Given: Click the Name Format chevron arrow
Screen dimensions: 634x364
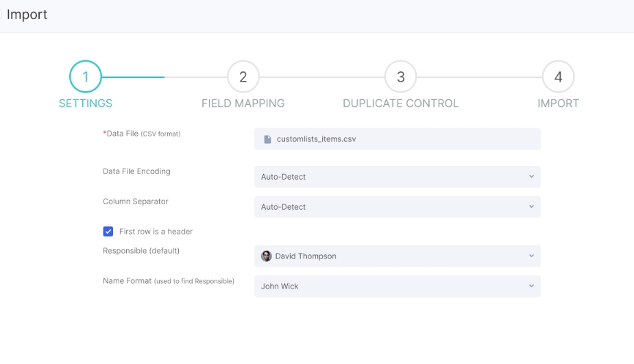Looking at the screenshot, I should [531, 286].
